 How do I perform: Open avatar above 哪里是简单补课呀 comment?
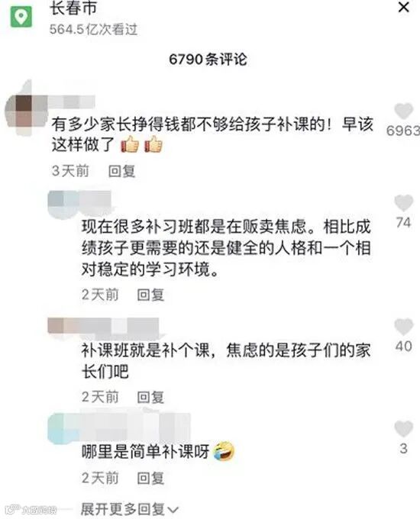pyautogui.click(x=63, y=429)
